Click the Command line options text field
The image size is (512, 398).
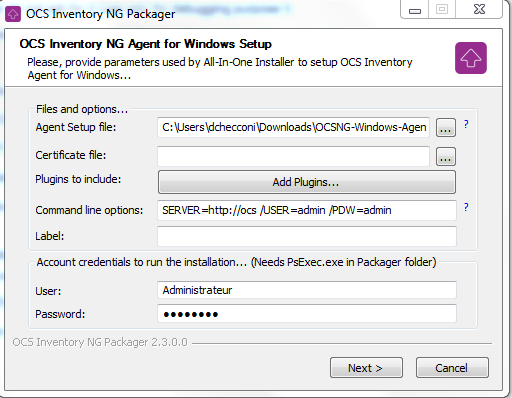tap(307, 210)
